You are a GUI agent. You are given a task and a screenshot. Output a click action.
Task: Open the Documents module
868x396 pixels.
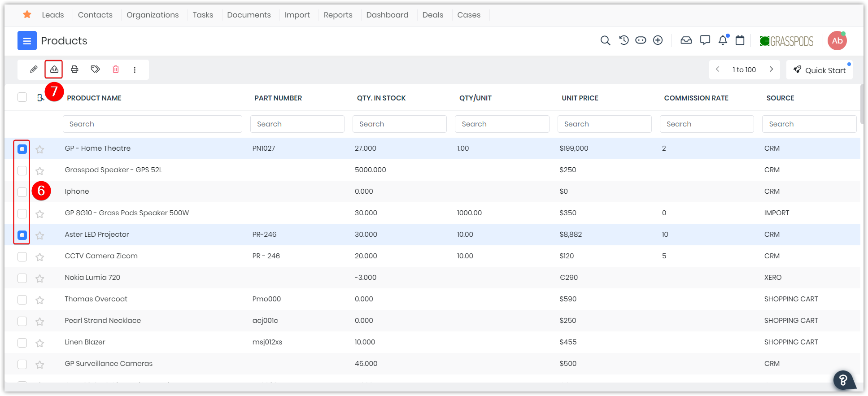[249, 15]
